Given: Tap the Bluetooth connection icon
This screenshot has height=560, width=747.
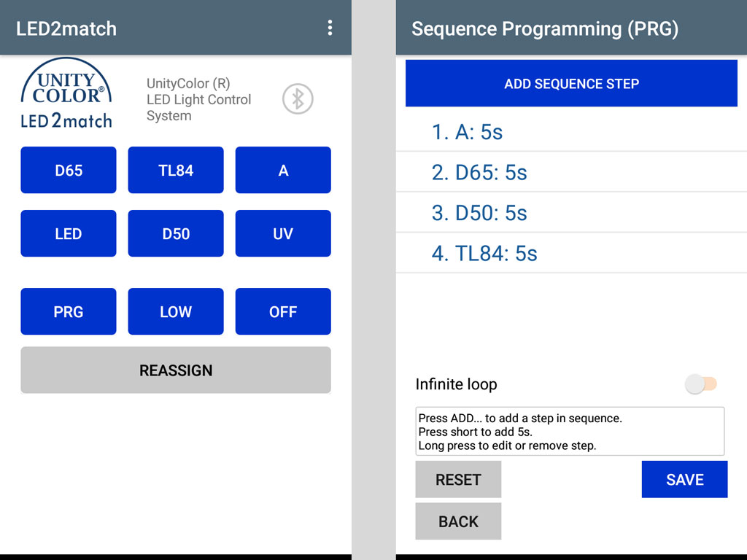Looking at the screenshot, I should click(298, 99).
